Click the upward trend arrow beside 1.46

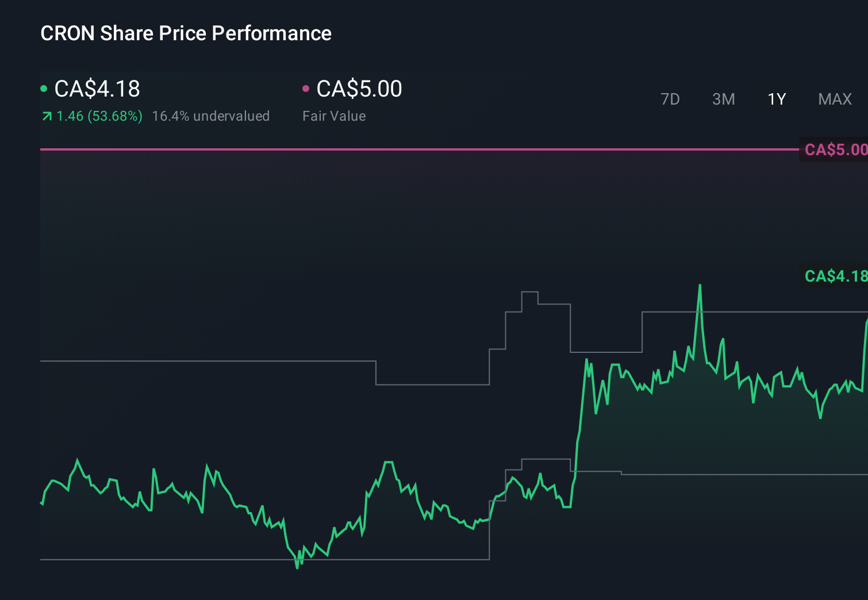coord(46,116)
